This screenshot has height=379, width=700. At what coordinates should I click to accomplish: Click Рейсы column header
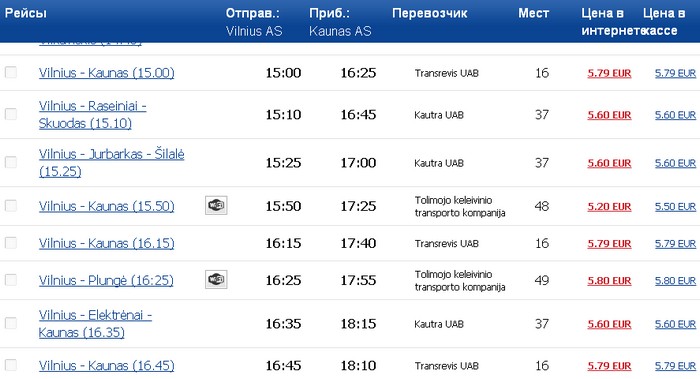pyautogui.click(x=25, y=13)
